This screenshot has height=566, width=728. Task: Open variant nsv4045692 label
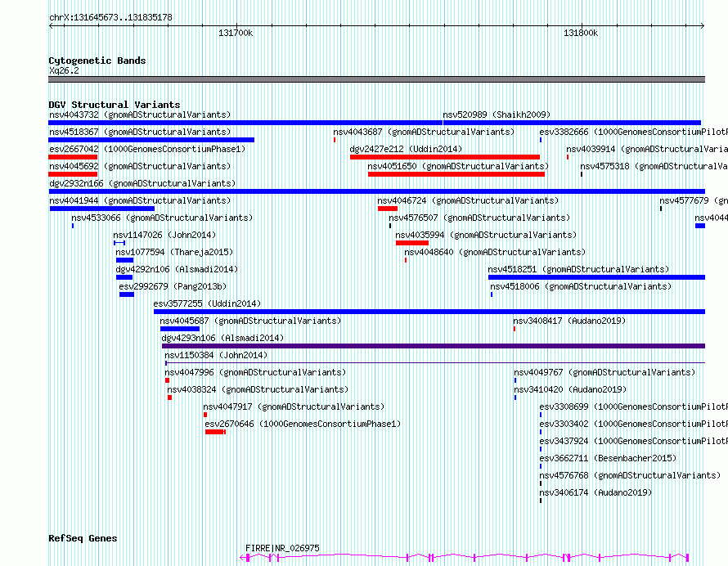pyautogui.click(x=140, y=166)
